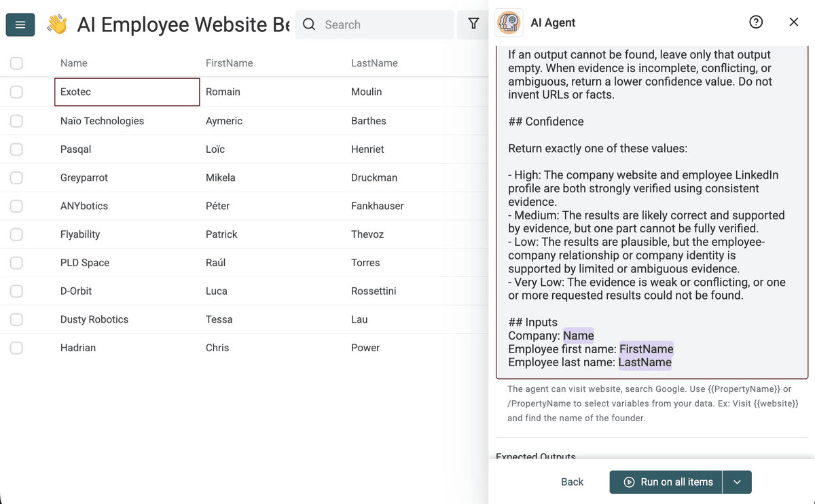This screenshot has height=504, width=815.
Task: Click the Péter first name cell
Action: point(272,206)
